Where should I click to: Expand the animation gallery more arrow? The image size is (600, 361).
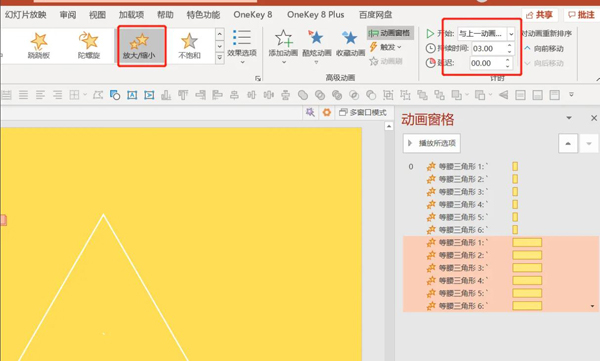click(x=220, y=58)
